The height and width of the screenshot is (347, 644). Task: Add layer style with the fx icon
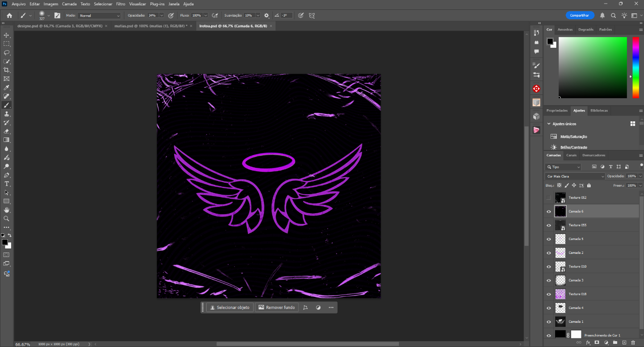[588, 343]
